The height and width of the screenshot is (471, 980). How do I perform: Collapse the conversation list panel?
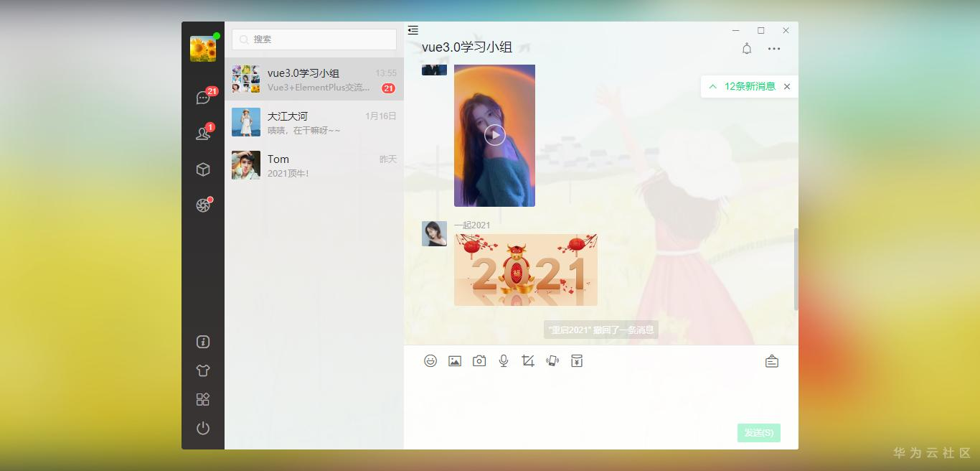coord(413,30)
